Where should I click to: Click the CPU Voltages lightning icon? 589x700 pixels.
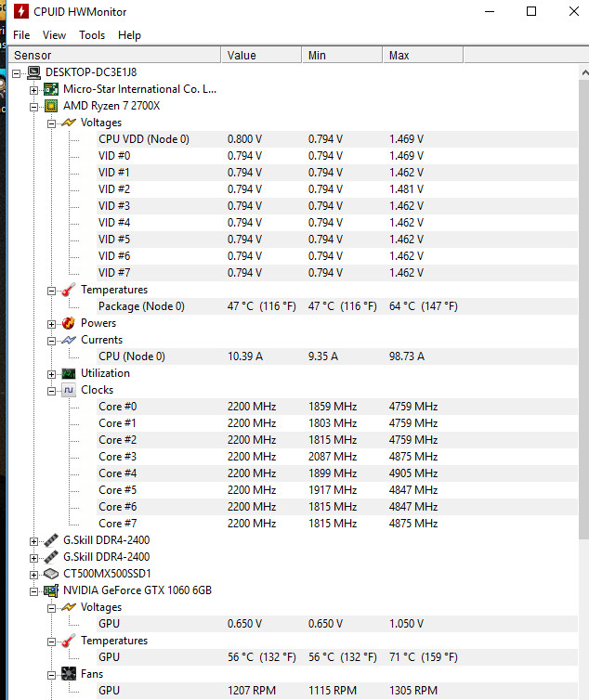click(x=69, y=123)
